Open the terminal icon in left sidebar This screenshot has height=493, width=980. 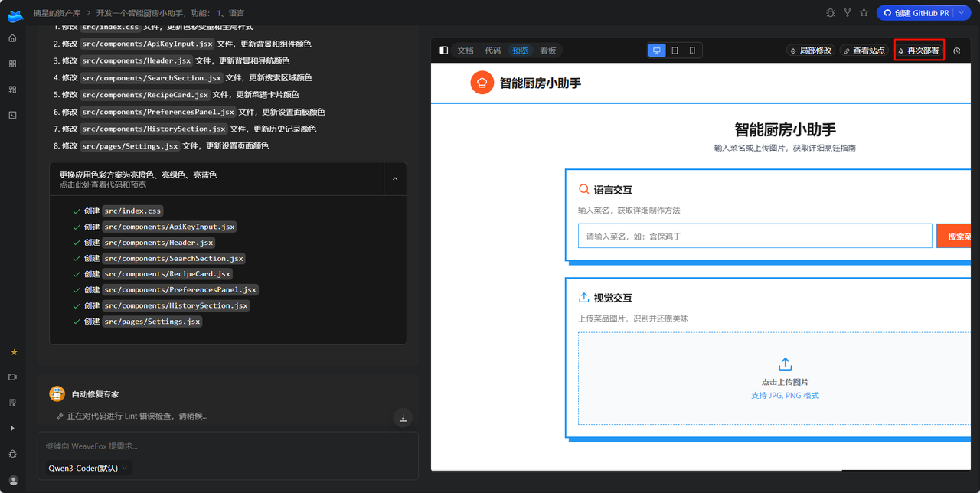[x=12, y=115]
